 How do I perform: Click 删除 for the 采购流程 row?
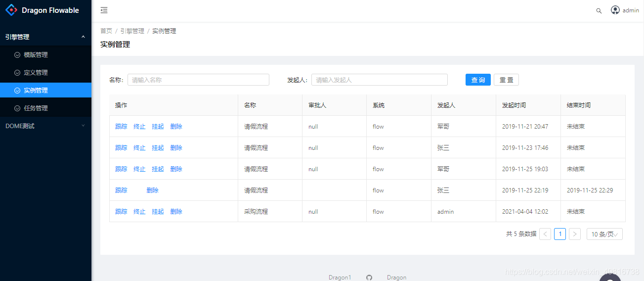[x=176, y=212]
